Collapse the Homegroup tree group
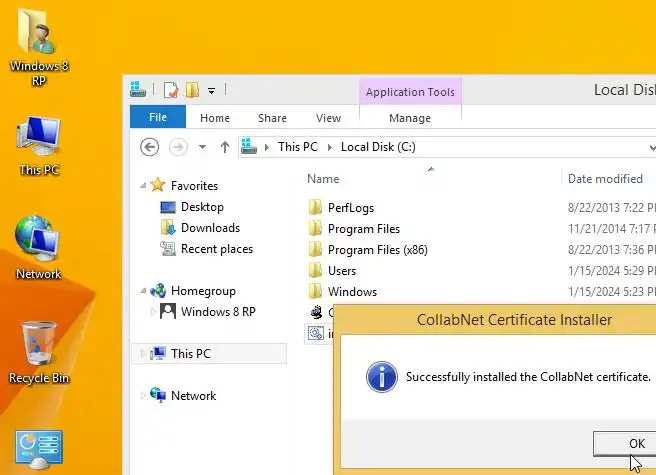 pos(143,290)
